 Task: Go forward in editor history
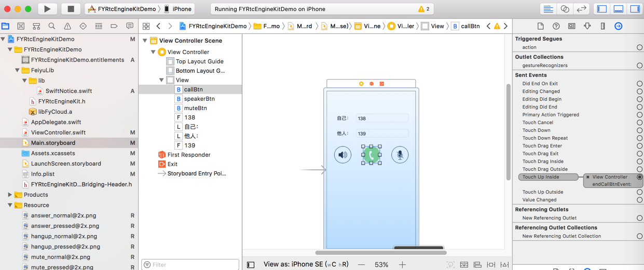pyautogui.click(x=170, y=26)
